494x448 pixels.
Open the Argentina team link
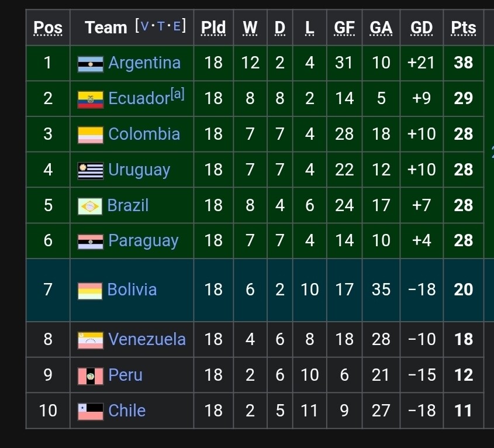pyautogui.click(x=144, y=63)
